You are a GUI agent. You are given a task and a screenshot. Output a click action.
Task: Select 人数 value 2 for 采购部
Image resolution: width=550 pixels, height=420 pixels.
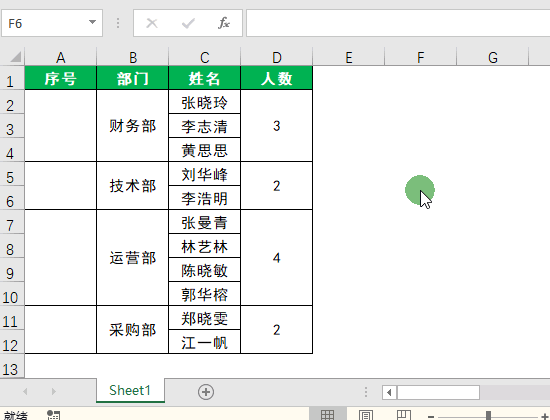[x=276, y=330]
